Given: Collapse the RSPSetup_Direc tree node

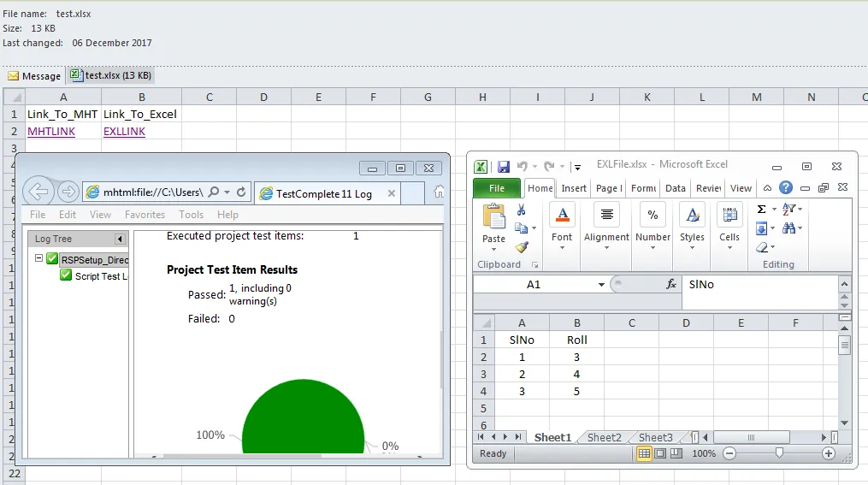Looking at the screenshot, I should (38, 258).
